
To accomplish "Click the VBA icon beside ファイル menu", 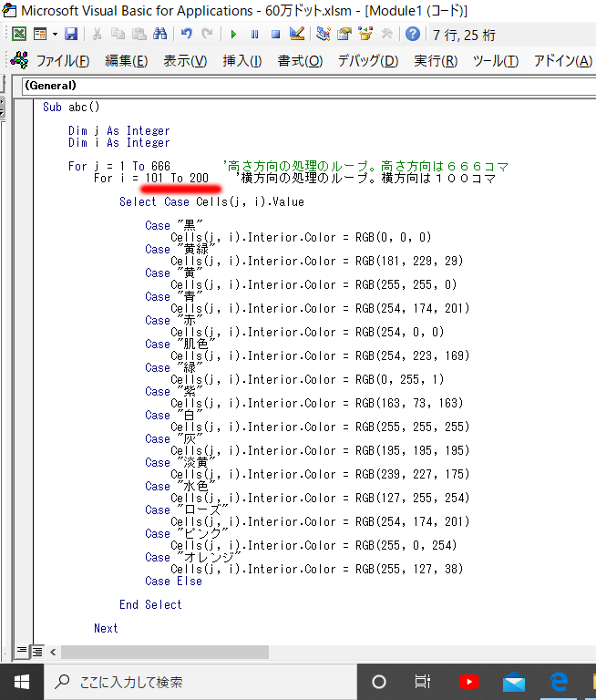I will [20, 60].
